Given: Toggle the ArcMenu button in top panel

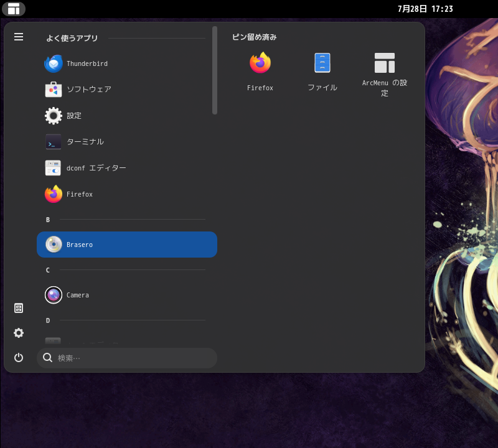Looking at the screenshot, I should pos(14,9).
